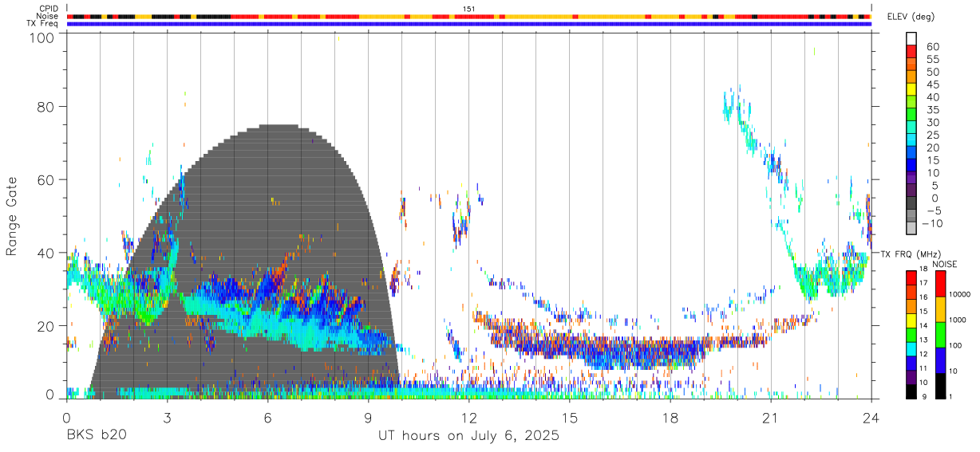Image resolution: width=980 pixels, height=452 pixels.
Task: Click the elevation colorbar label '45'
Action: 932,85
